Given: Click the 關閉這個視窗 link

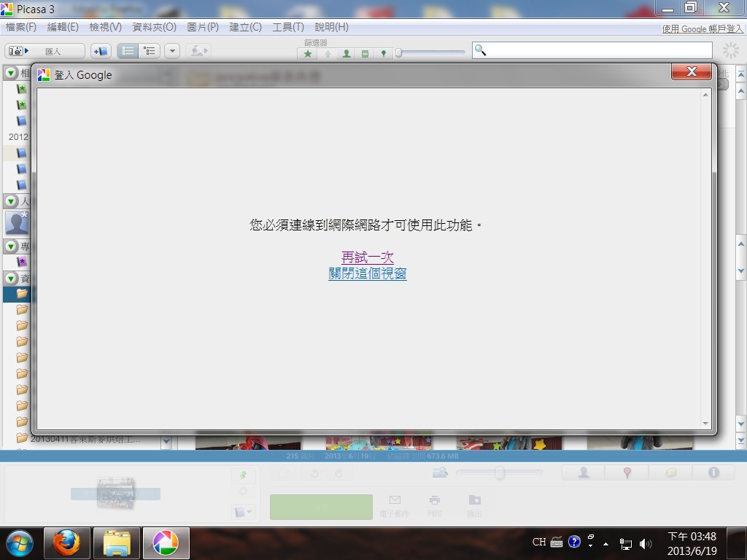Looking at the screenshot, I should click(x=368, y=273).
